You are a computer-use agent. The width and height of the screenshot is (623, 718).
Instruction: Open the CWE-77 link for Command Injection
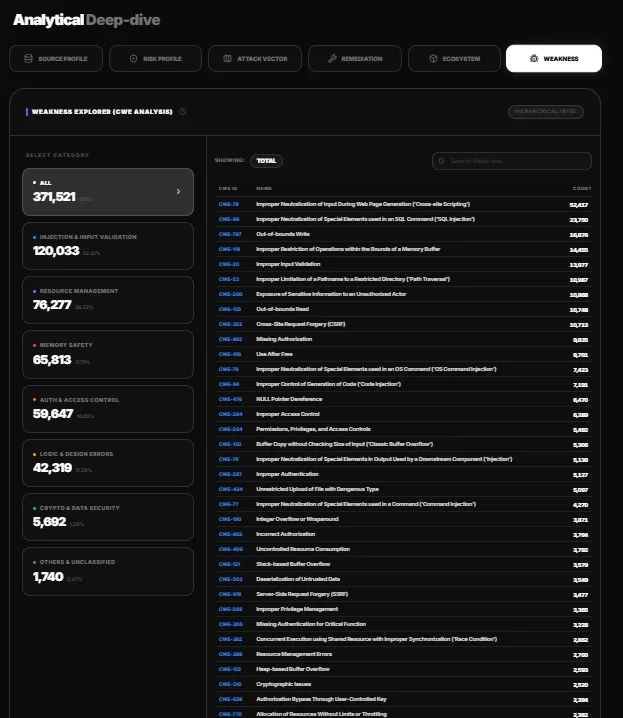point(228,504)
